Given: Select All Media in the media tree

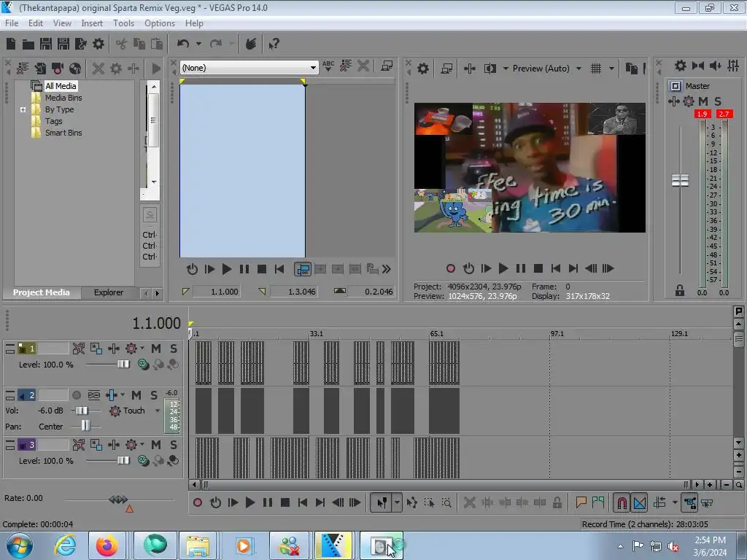Looking at the screenshot, I should [x=61, y=86].
